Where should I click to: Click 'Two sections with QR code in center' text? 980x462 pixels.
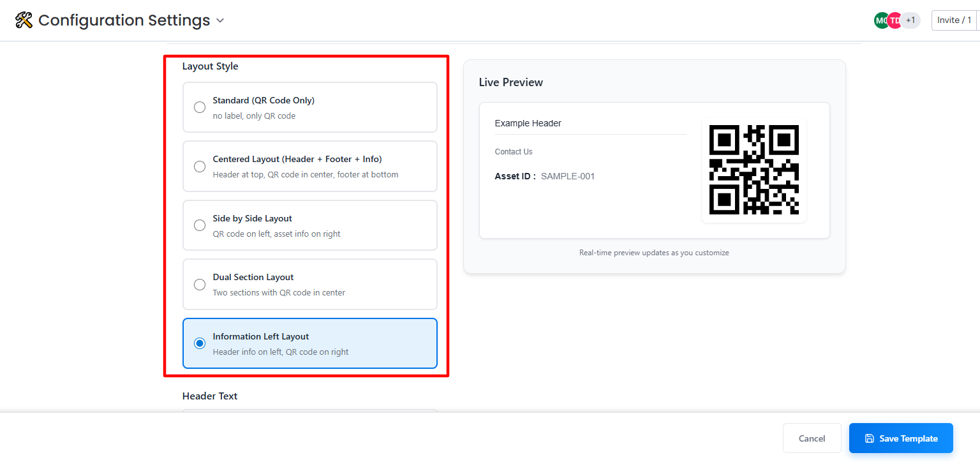click(279, 293)
